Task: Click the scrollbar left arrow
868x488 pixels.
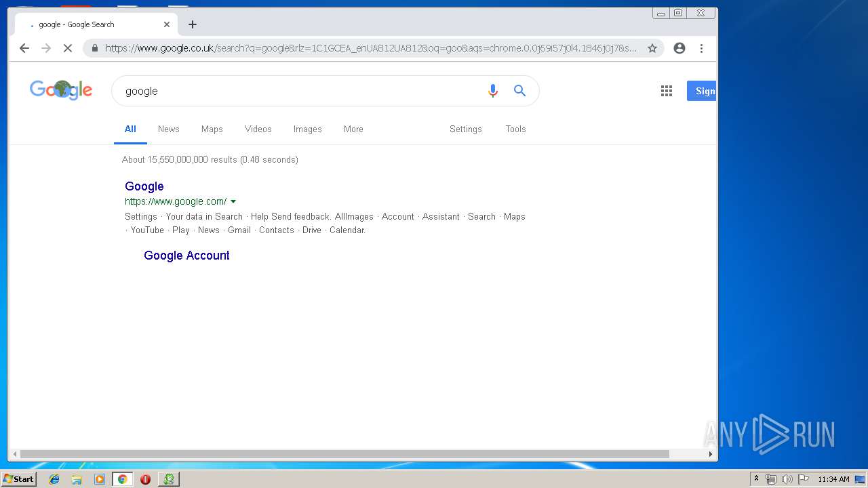Action: 14,454
